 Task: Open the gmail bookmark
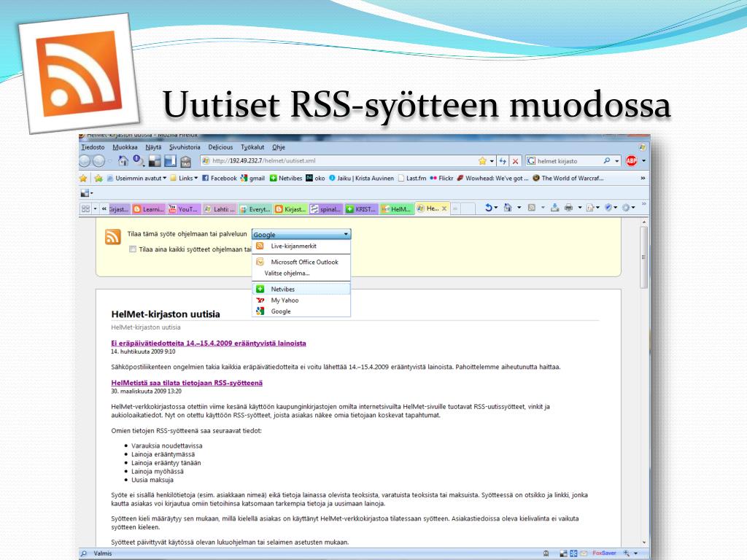tap(252, 178)
